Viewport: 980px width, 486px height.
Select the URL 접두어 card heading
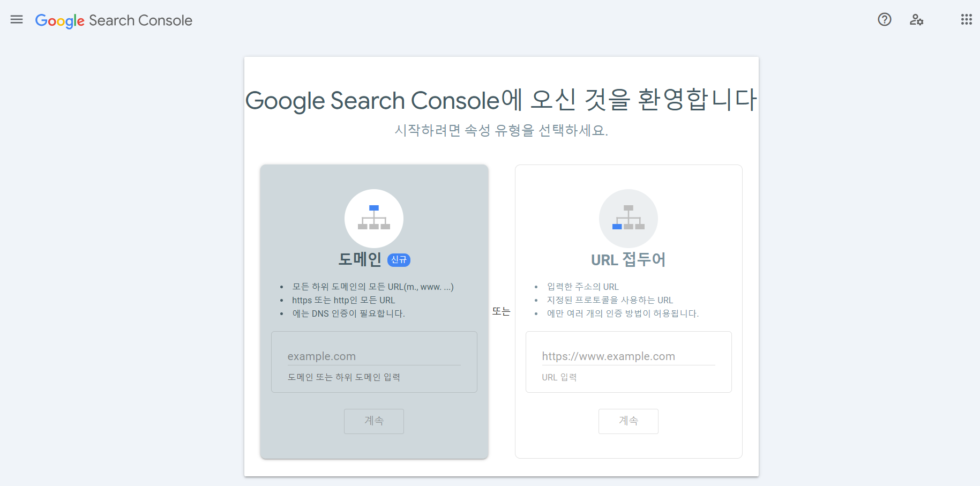[629, 260]
